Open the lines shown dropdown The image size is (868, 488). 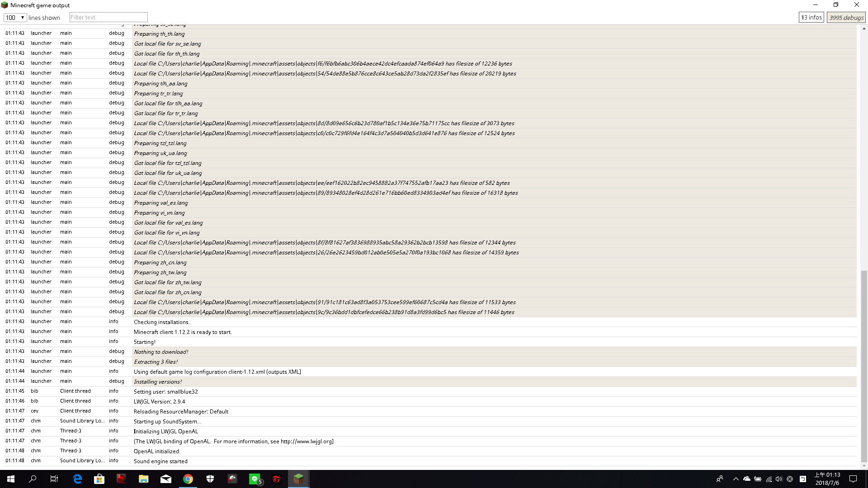click(15, 18)
